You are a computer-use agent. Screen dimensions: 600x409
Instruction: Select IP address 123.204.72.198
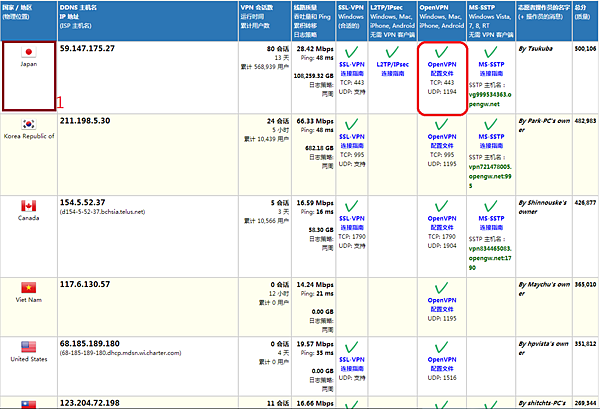[x=90, y=403]
